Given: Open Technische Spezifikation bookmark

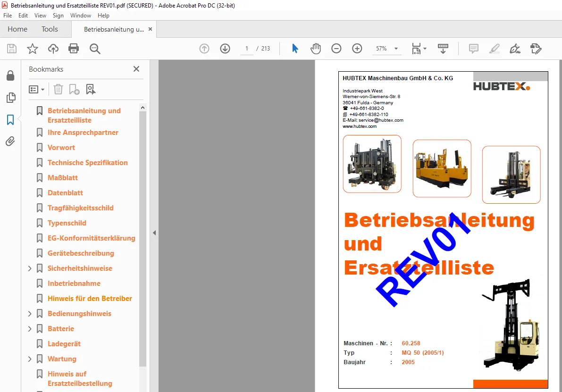Looking at the screenshot, I should [x=87, y=163].
